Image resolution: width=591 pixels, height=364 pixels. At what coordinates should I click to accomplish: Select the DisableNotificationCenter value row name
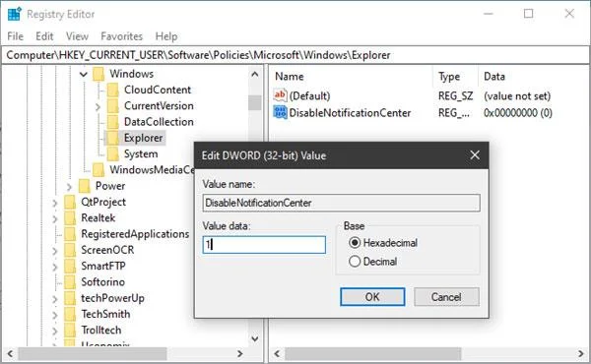[350, 112]
